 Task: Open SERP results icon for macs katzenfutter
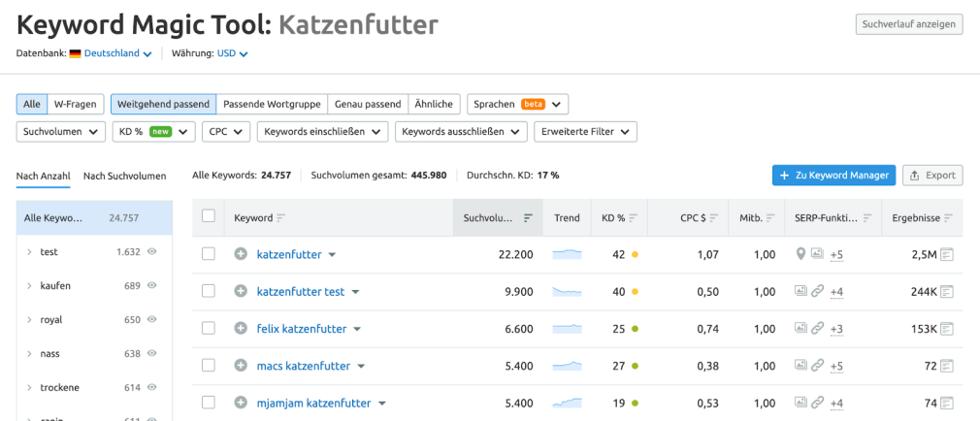947,366
